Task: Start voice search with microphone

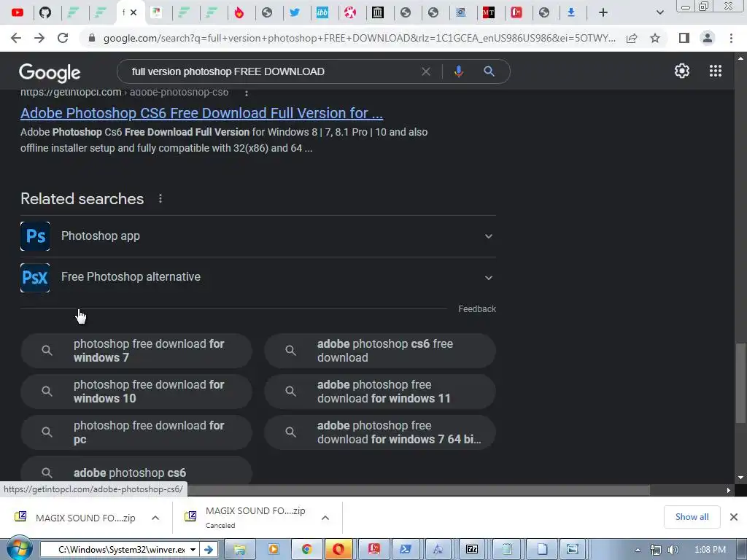Action: click(x=458, y=71)
